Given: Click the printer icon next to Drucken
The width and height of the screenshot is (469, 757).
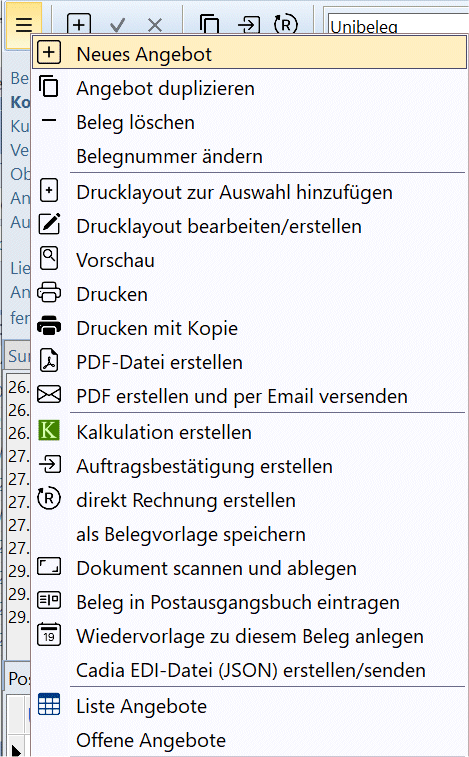Looking at the screenshot, I should [49, 293].
